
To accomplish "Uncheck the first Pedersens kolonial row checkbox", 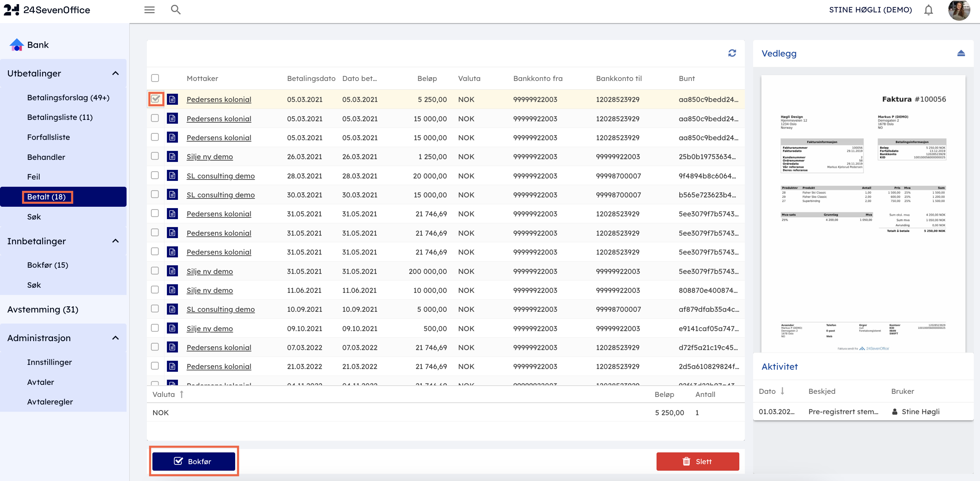I will pyautogui.click(x=155, y=99).
